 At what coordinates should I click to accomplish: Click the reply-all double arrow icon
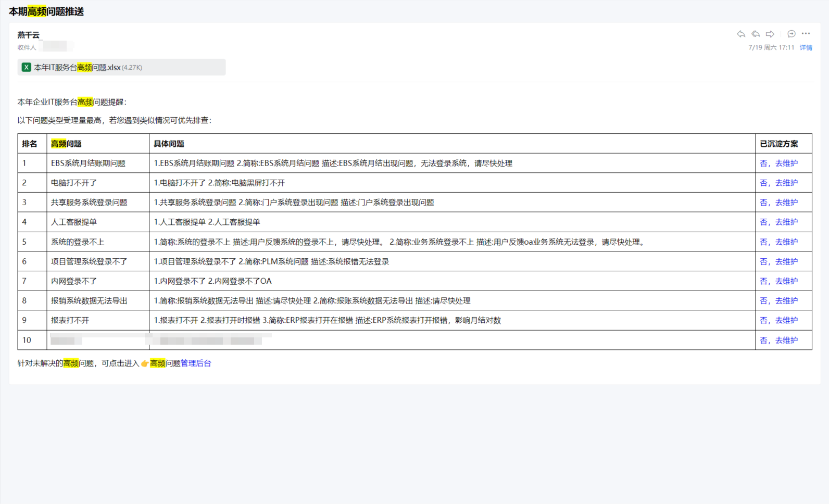756,34
